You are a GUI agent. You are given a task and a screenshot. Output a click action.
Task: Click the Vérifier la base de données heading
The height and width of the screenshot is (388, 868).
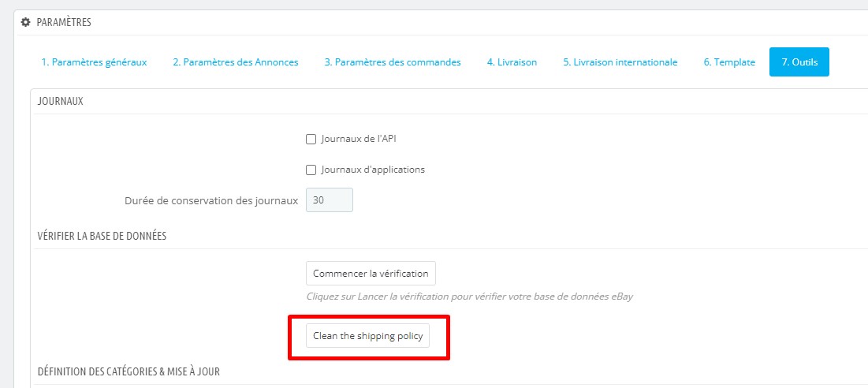(x=102, y=236)
